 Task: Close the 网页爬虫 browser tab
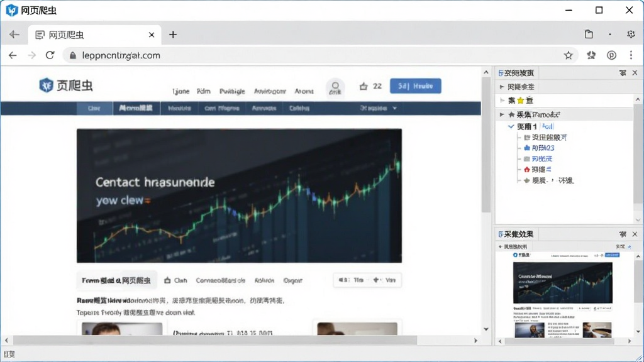(x=152, y=35)
